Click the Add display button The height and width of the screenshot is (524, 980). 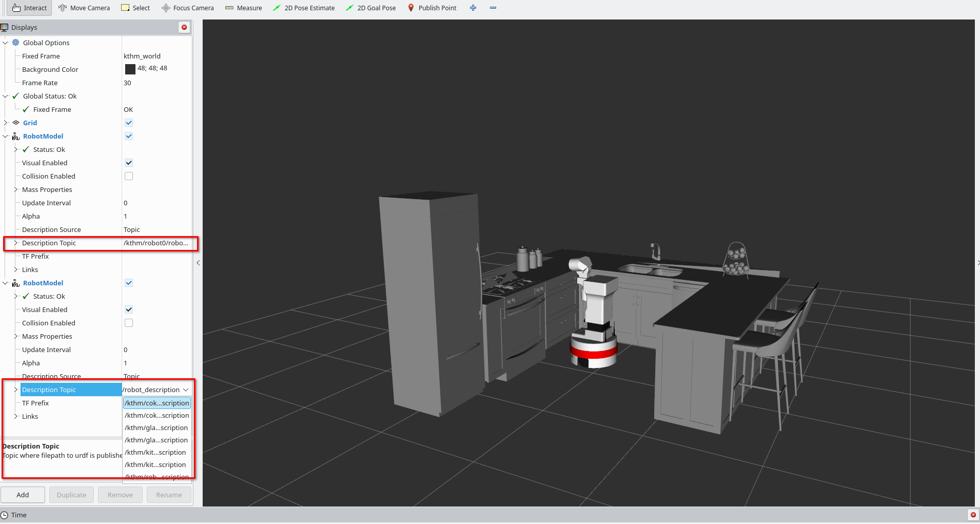tap(23, 495)
